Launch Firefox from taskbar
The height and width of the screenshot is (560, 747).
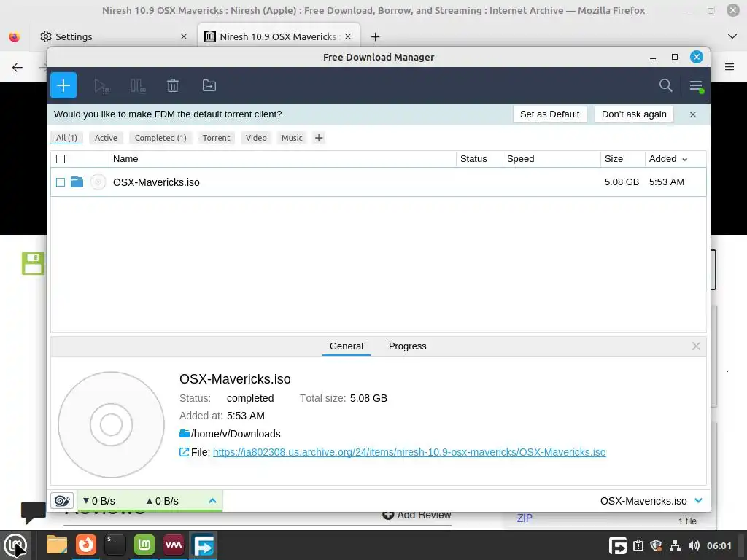(x=86, y=545)
